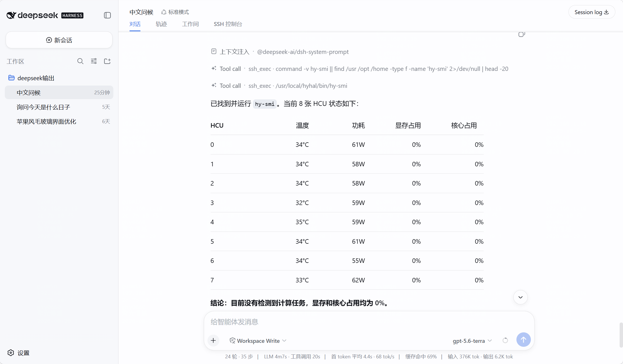Click the page scrollbar on the right
Image resolution: width=623 pixels, height=364 pixels.
point(621,335)
